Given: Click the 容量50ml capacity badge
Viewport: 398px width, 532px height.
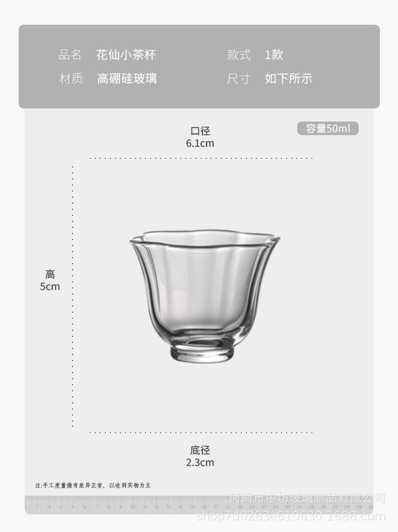Looking at the screenshot, I should point(328,128).
